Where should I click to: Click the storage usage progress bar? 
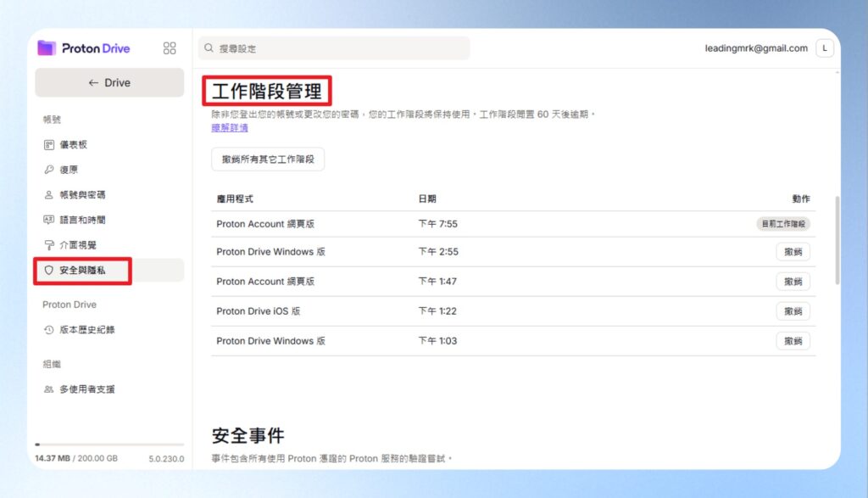(x=109, y=445)
